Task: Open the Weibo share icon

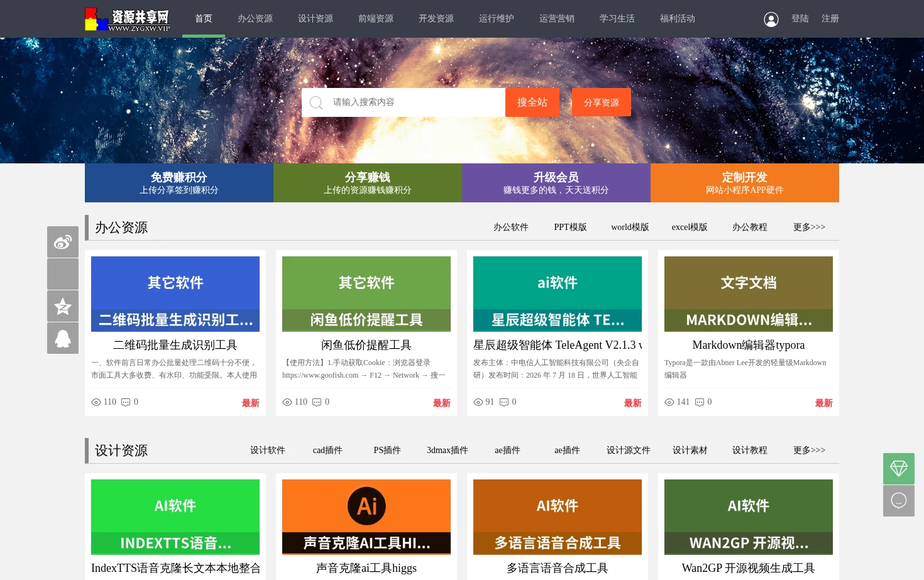Action: 63,242
